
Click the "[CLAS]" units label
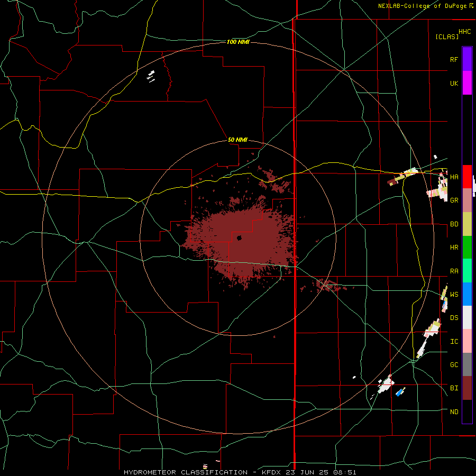(447, 36)
